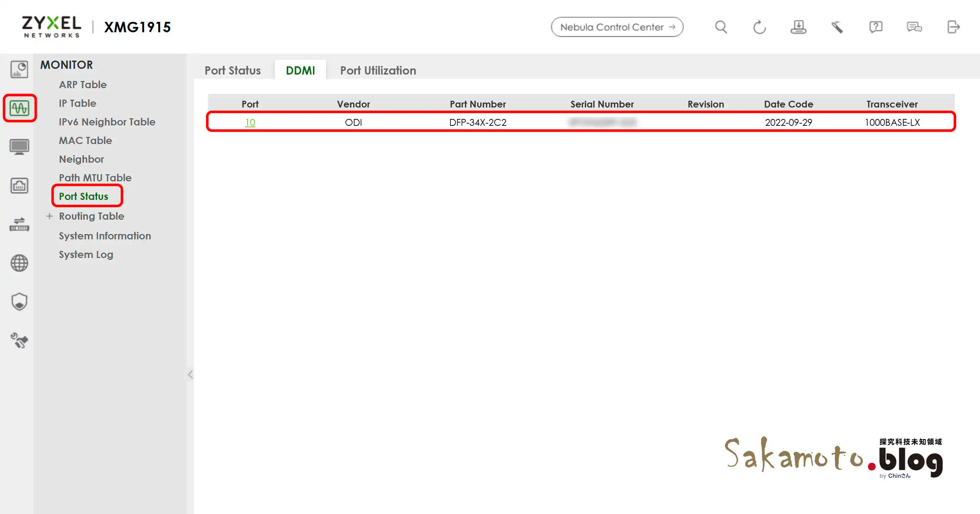Click the Nebula Control Center button

click(617, 27)
